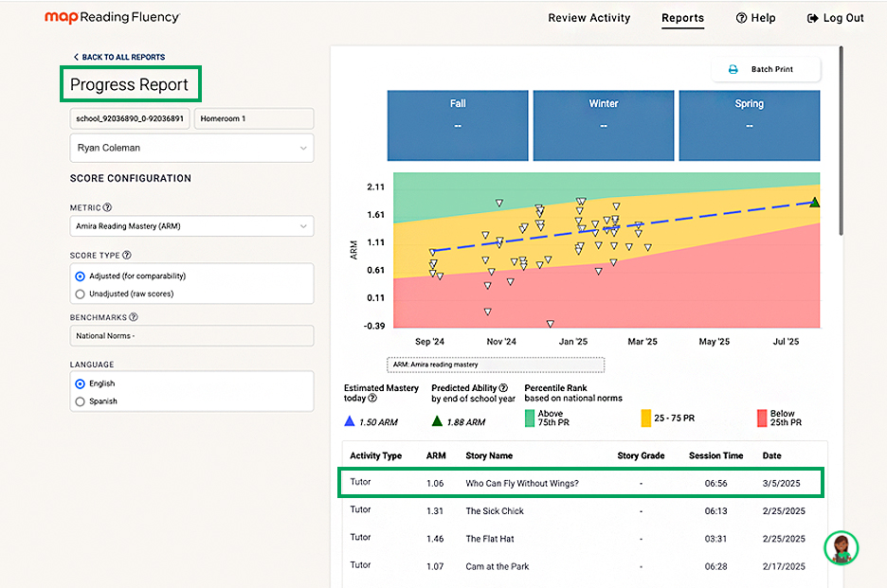The width and height of the screenshot is (887, 588).
Task: Click the Help question mark icon
Action: point(741,18)
